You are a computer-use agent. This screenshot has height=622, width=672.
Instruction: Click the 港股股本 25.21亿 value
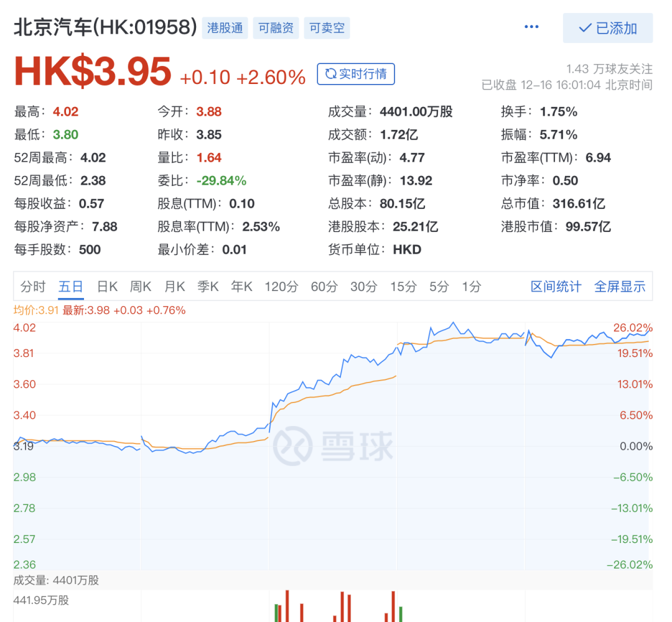point(416,226)
